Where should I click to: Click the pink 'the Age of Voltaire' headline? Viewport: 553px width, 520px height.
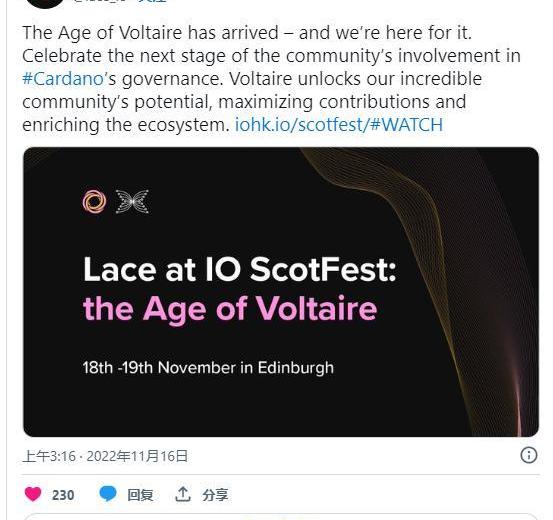click(230, 309)
